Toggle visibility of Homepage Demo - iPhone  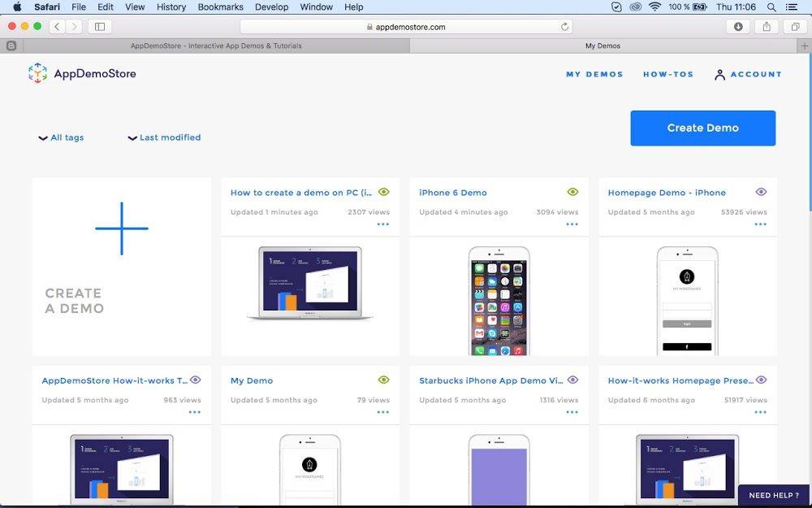[761, 192]
